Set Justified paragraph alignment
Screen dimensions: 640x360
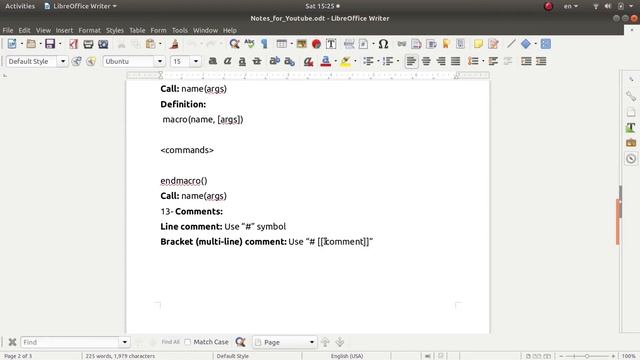point(456,61)
